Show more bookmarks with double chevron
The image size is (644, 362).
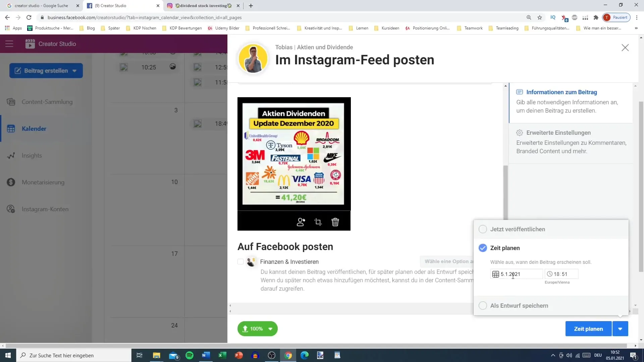click(x=636, y=28)
